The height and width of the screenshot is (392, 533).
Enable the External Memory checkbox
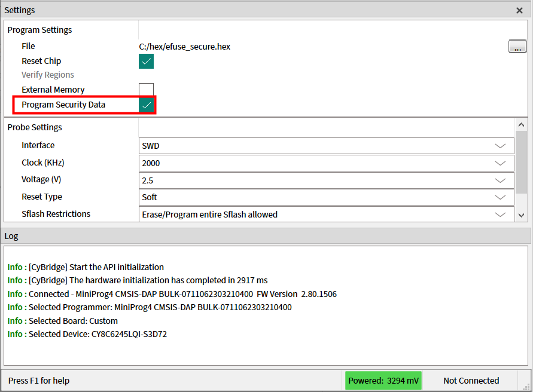[146, 90]
